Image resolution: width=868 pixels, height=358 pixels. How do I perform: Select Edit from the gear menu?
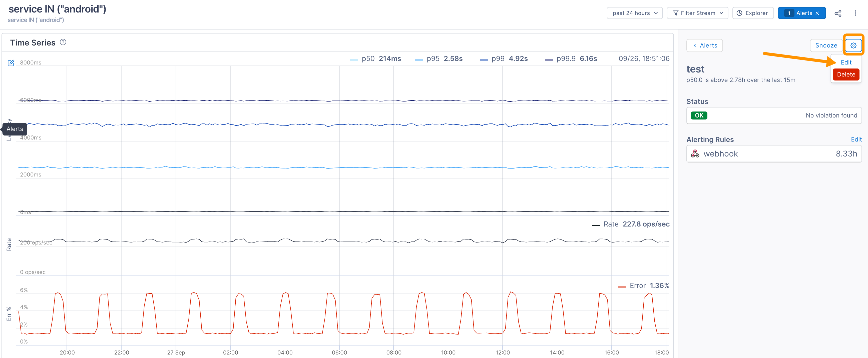pos(846,62)
